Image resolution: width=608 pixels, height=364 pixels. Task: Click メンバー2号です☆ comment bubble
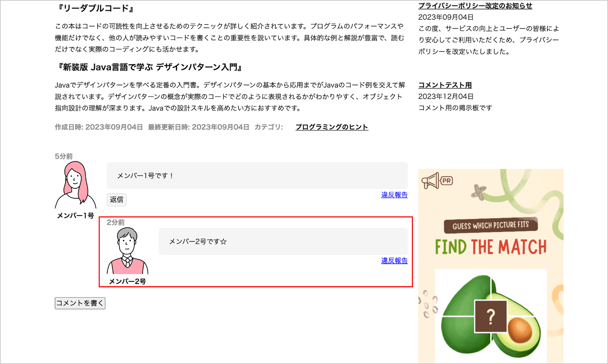(283, 241)
